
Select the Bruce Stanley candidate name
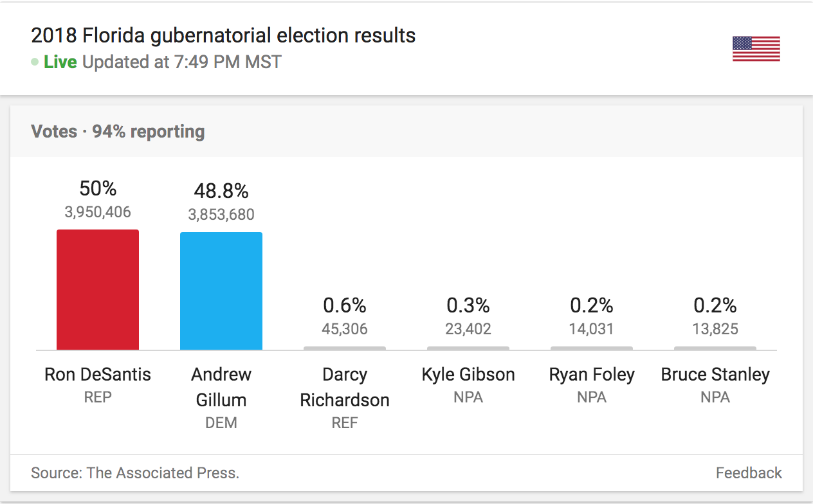[x=715, y=375]
